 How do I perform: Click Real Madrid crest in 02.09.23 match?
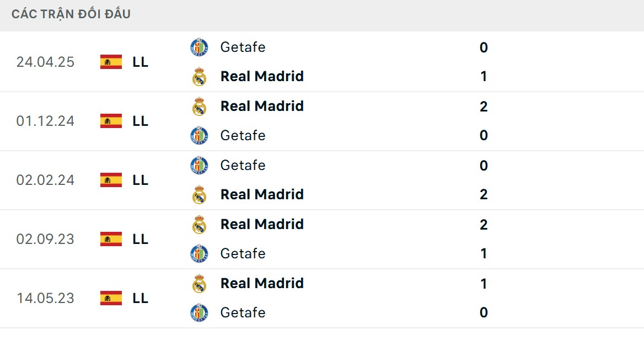click(x=199, y=225)
